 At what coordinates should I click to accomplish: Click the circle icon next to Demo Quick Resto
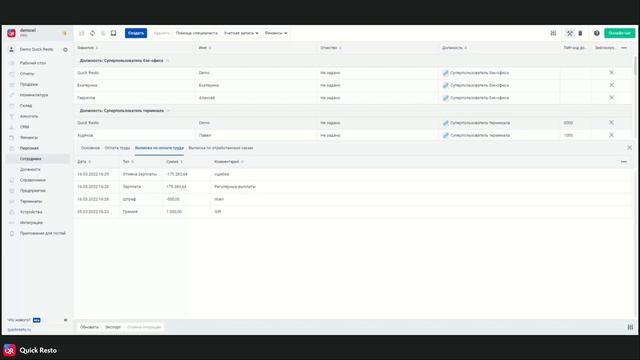coord(65,50)
